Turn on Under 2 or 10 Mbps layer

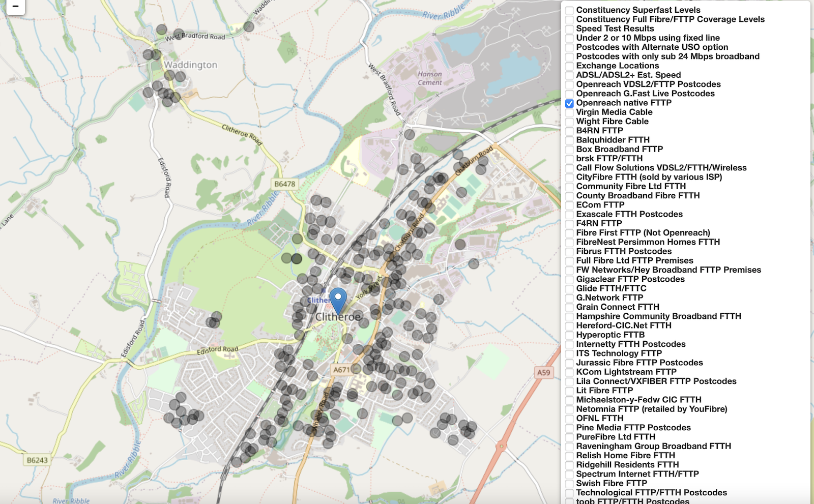[x=570, y=38]
